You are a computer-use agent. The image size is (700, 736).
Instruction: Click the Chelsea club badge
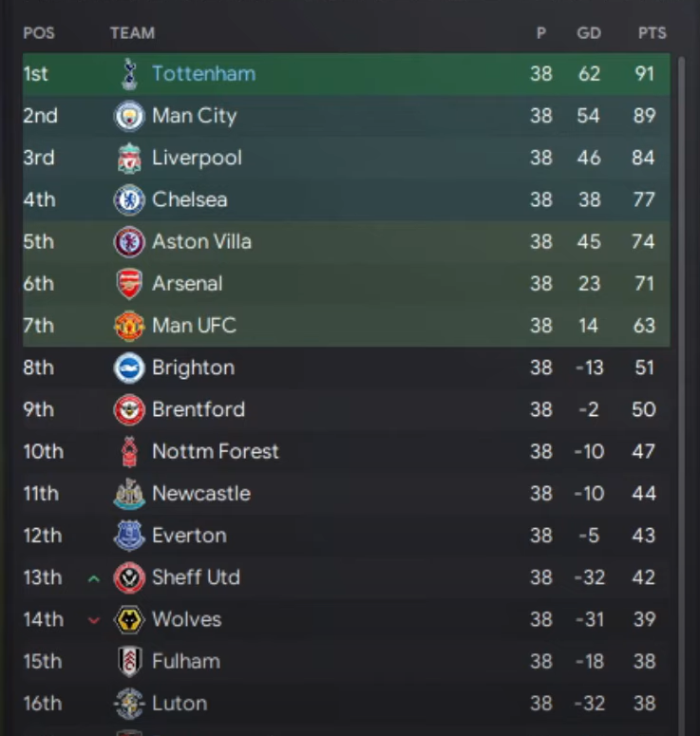coord(129,199)
